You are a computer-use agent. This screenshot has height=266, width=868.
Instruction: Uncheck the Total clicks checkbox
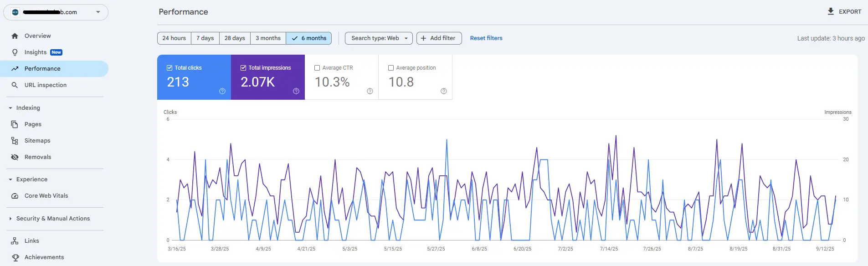[169, 68]
